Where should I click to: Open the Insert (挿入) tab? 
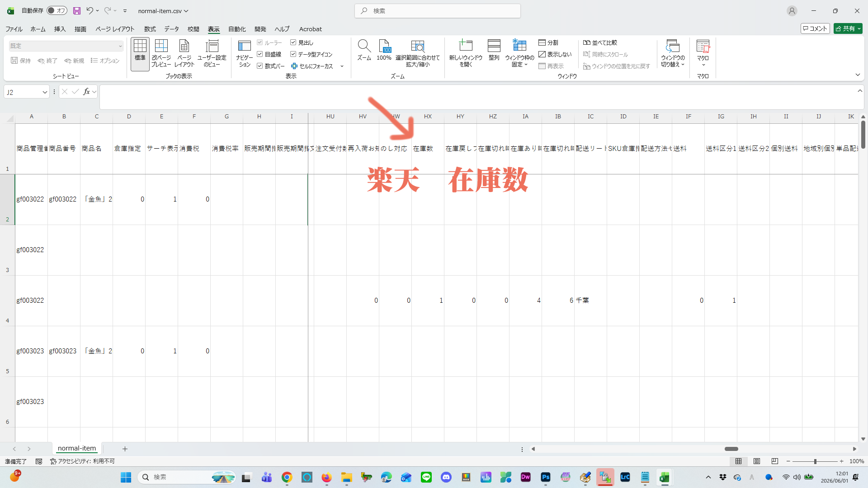coord(60,29)
